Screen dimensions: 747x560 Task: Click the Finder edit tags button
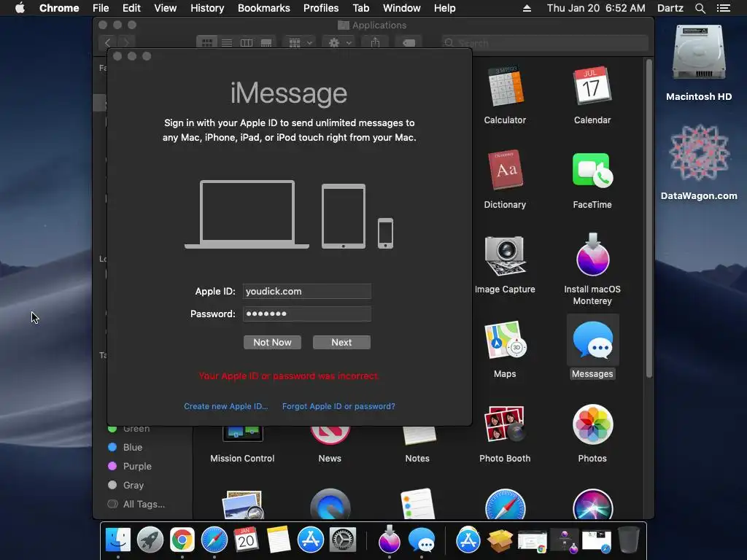409,43
